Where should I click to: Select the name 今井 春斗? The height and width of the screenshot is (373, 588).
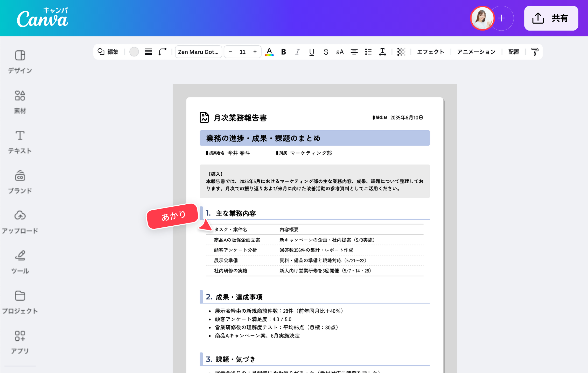coord(239,153)
